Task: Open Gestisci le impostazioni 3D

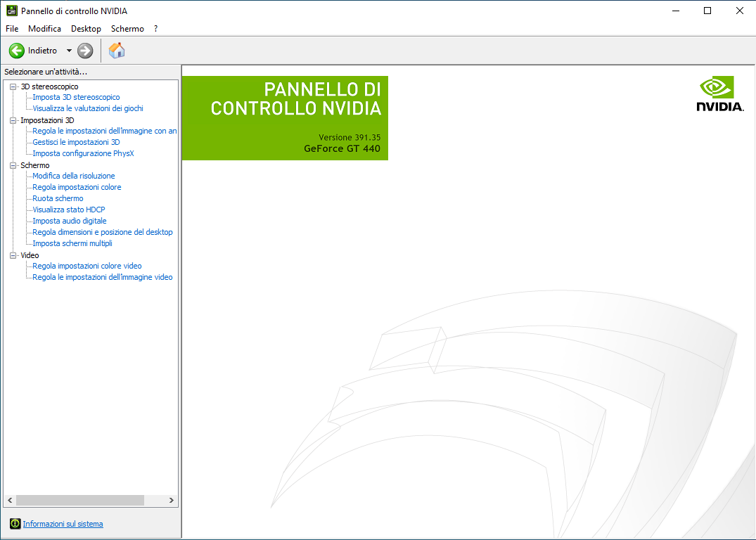Action: (x=76, y=142)
